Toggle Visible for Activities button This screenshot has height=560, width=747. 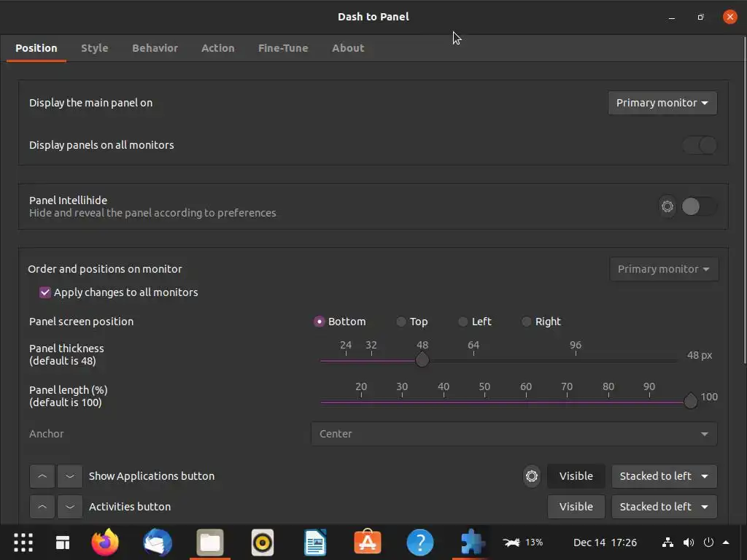point(576,507)
